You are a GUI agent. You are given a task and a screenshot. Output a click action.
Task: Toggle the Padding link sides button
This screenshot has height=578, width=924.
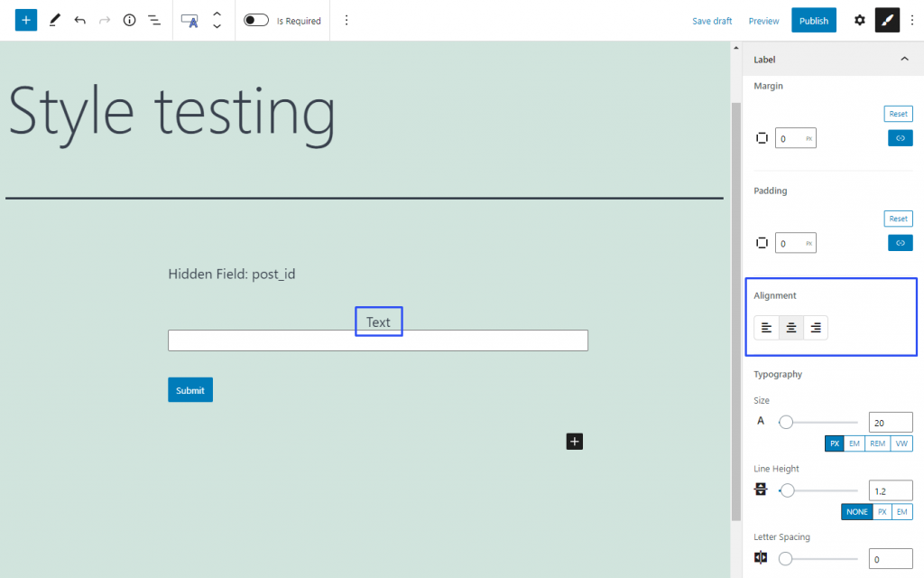[x=901, y=243]
